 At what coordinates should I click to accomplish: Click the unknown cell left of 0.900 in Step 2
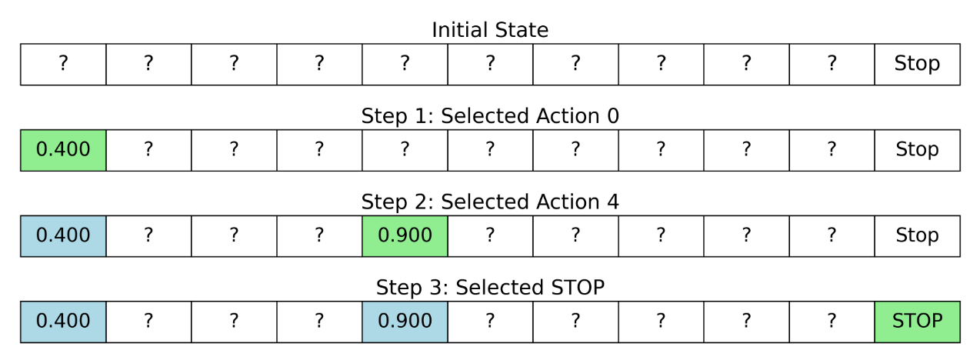319,235
